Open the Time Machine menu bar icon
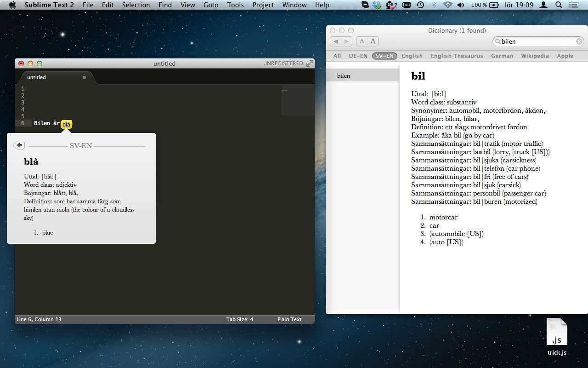588x368 pixels. pyautogui.click(x=420, y=5)
